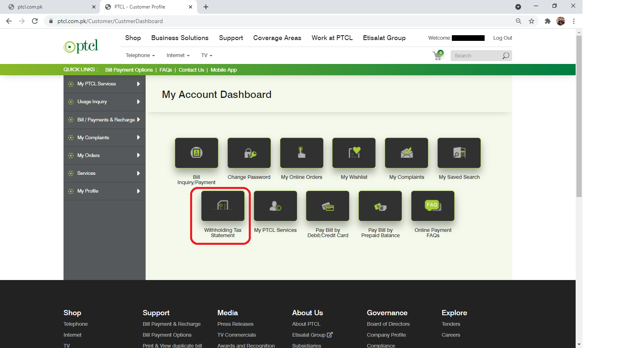Viewport: 644px width, 348px height.
Task: Open footer Etisalat Group link
Action: [x=312, y=335]
